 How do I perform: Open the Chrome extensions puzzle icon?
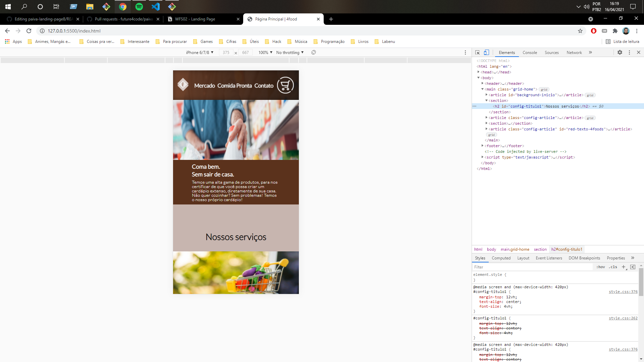click(615, 31)
